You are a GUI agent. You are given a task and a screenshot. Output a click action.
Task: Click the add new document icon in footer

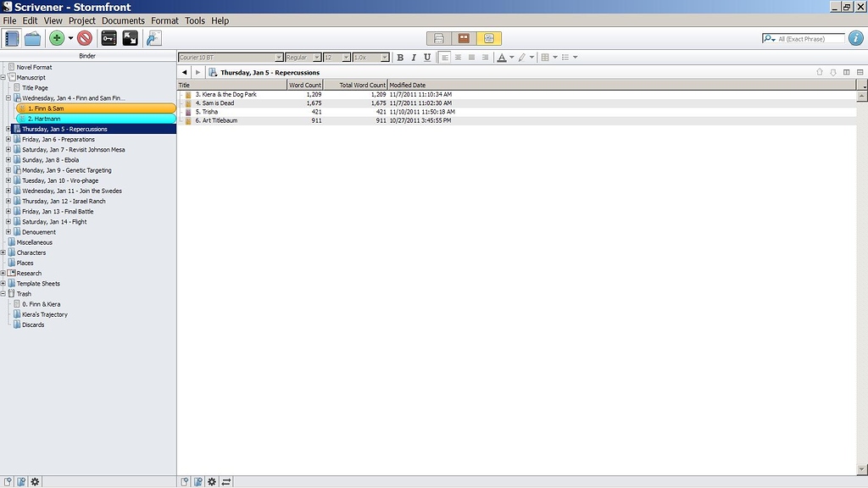(7, 481)
